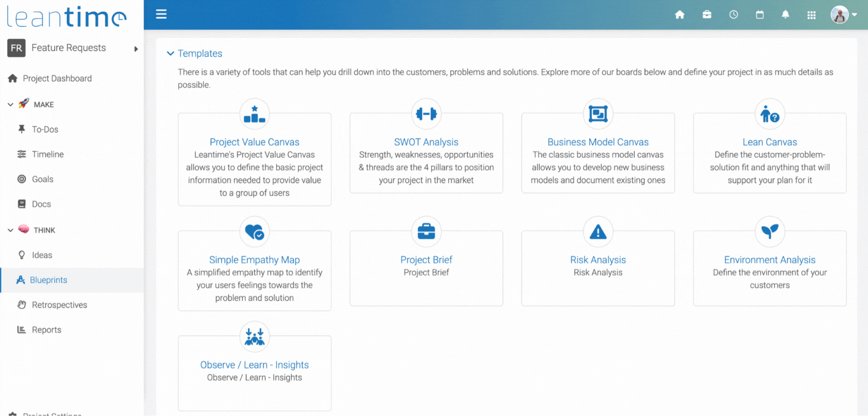Screen dimensions: 868x416
Task: Open Reports in sidebar
Action: coord(47,329)
